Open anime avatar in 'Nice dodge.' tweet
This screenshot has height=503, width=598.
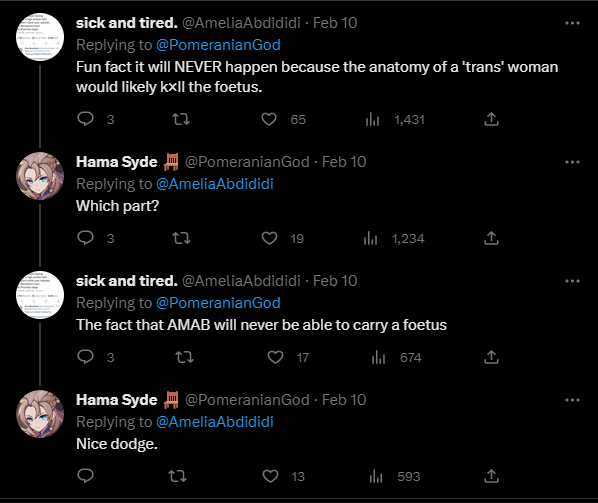[40, 414]
